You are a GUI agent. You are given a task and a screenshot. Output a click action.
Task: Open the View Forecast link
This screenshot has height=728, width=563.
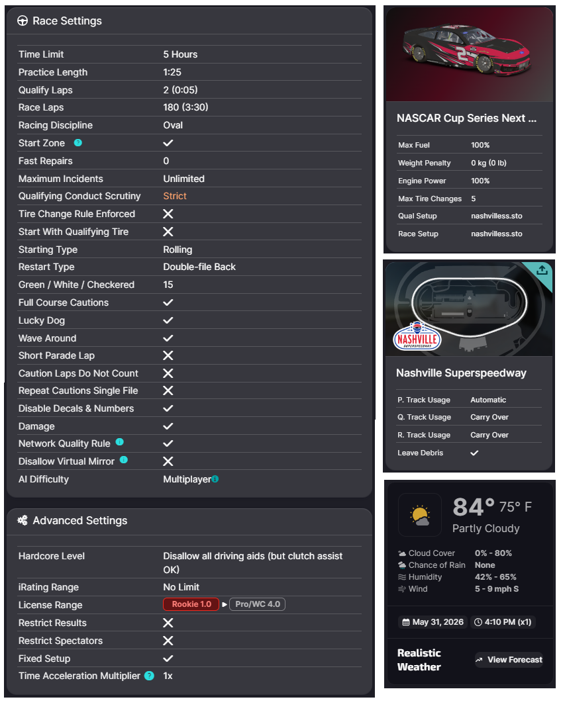click(509, 660)
